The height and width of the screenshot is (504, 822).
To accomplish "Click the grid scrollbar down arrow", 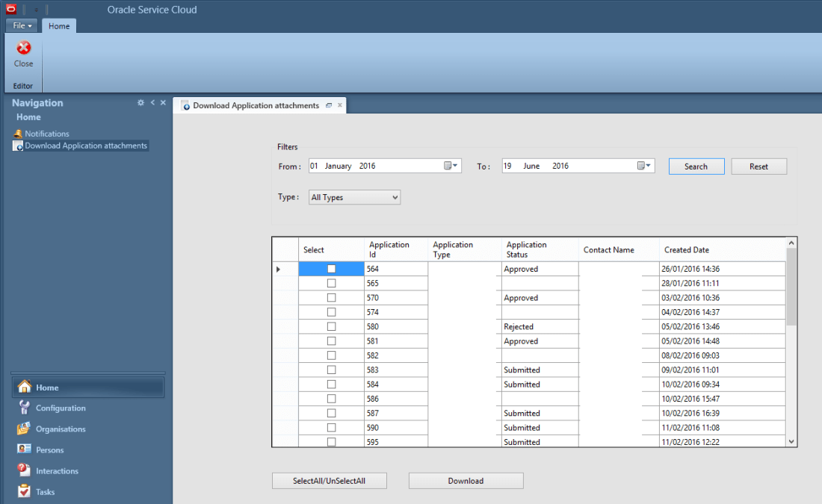I will 791,441.
